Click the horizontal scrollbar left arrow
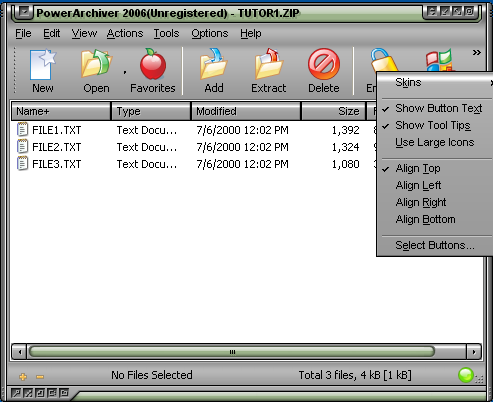 (20, 352)
